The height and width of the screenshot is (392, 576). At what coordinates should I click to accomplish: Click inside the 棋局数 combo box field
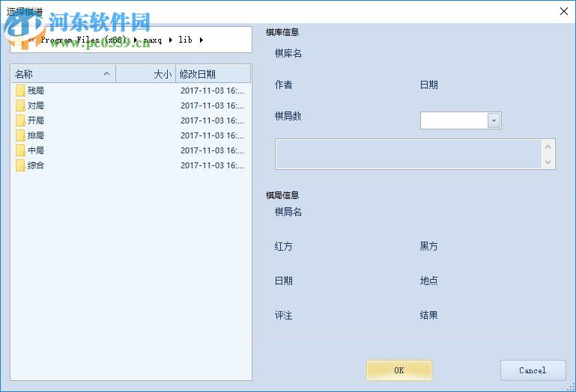point(454,120)
